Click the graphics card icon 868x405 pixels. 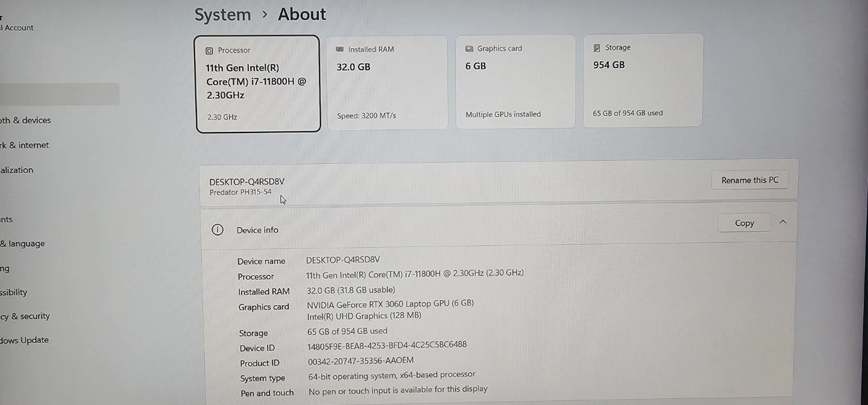[x=469, y=48]
